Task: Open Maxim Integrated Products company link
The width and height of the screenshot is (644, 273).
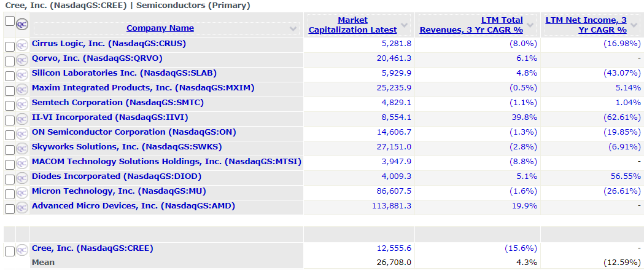Action: pos(143,87)
